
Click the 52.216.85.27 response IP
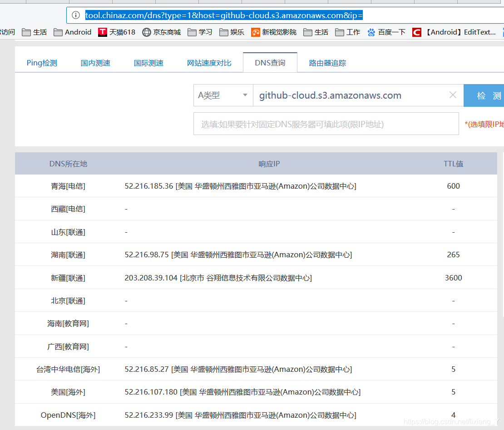pyautogui.click(x=147, y=369)
